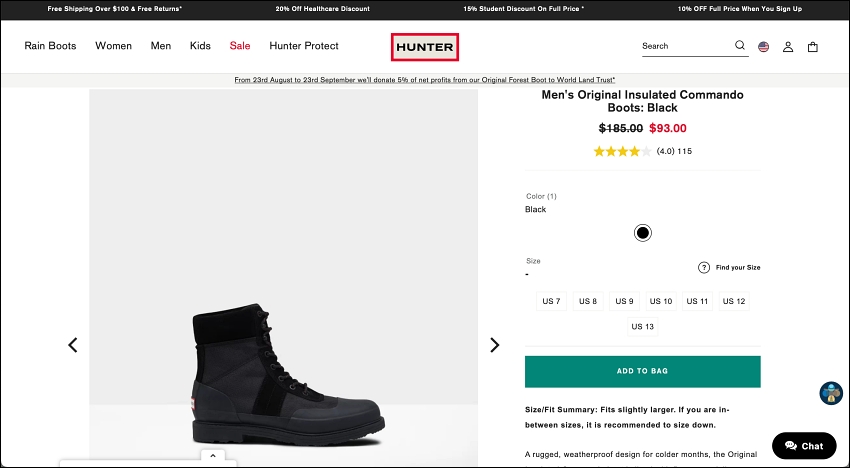
Task: Open the Rain Boots menu
Action: [x=50, y=46]
